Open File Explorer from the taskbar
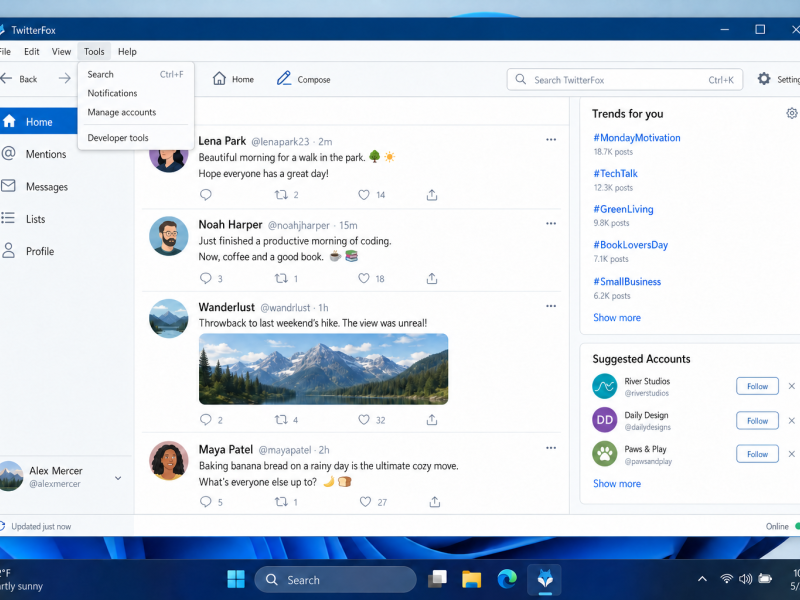The width and height of the screenshot is (800, 600). pyautogui.click(x=471, y=580)
